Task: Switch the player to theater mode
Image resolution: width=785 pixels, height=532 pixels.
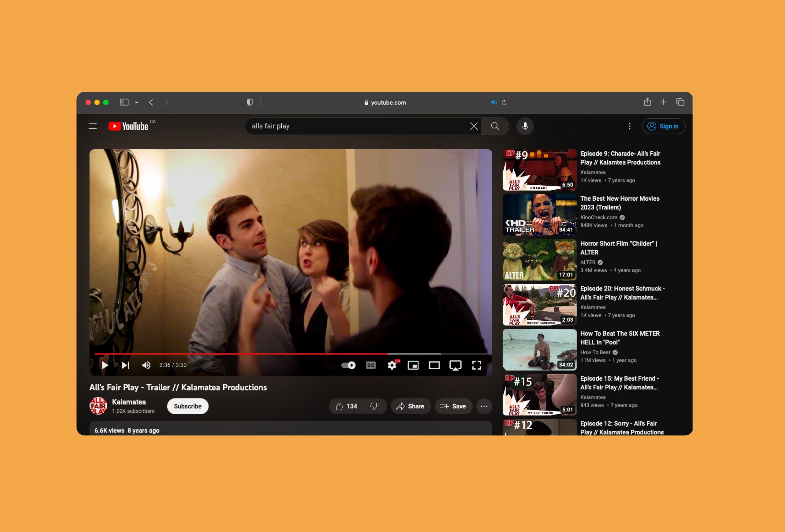Action: coord(434,365)
